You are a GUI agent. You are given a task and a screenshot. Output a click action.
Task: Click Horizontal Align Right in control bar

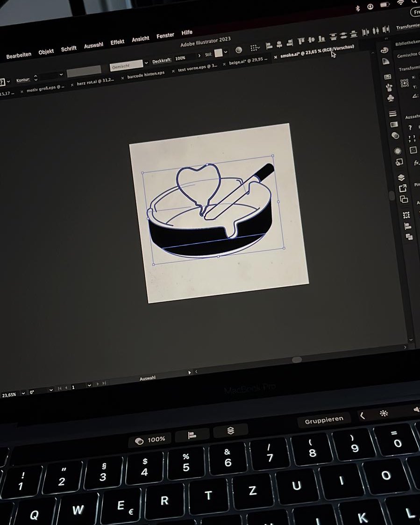(x=289, y=43)
